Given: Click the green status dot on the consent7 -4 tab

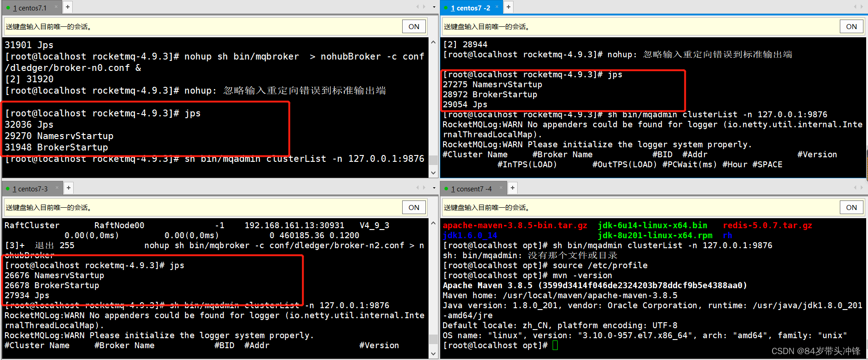Looking at the screenshot, I should (446, 189).
